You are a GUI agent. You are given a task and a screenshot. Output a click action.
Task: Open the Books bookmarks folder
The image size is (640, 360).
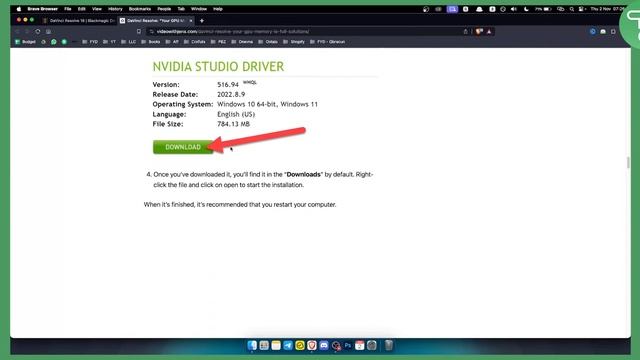tap(151, 42)
